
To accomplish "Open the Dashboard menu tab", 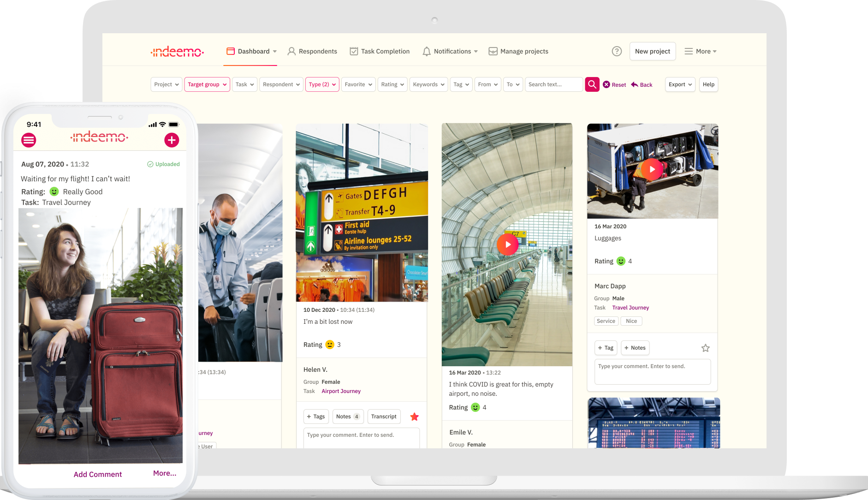I will pyautogui.click(x=252, y=51).
